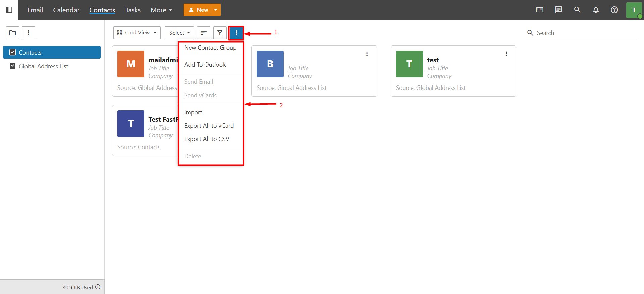The image size is (644, 294).
Task: Toggle the Global Address List checkbox
Action: click(x=13, y=66)
